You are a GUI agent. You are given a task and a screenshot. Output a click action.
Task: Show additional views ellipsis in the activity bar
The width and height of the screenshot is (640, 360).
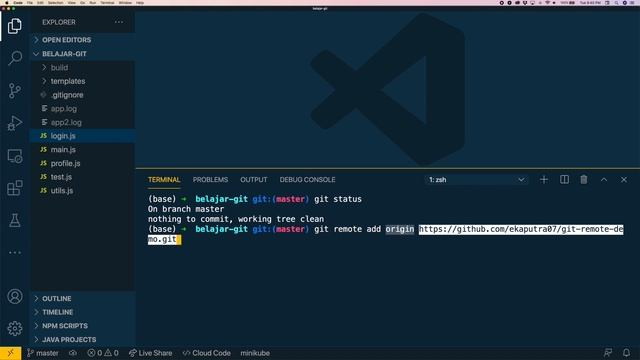(15, 253)
